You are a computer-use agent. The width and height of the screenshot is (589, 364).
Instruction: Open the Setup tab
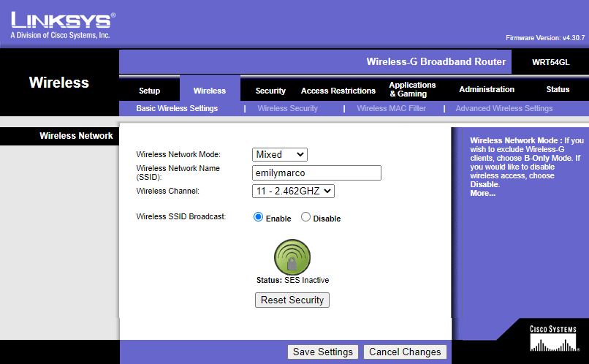pyautogui.click(x=150, y=91)
